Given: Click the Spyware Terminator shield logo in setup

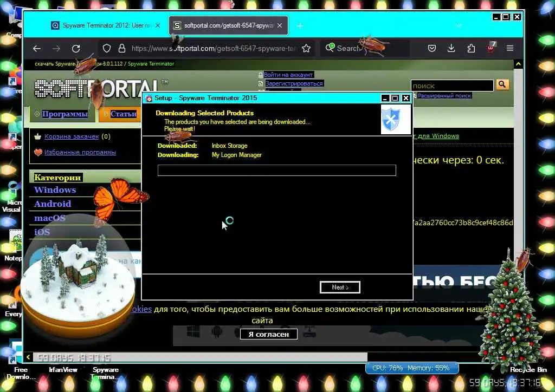Looking at the screenshot, I should pos(395,119).
